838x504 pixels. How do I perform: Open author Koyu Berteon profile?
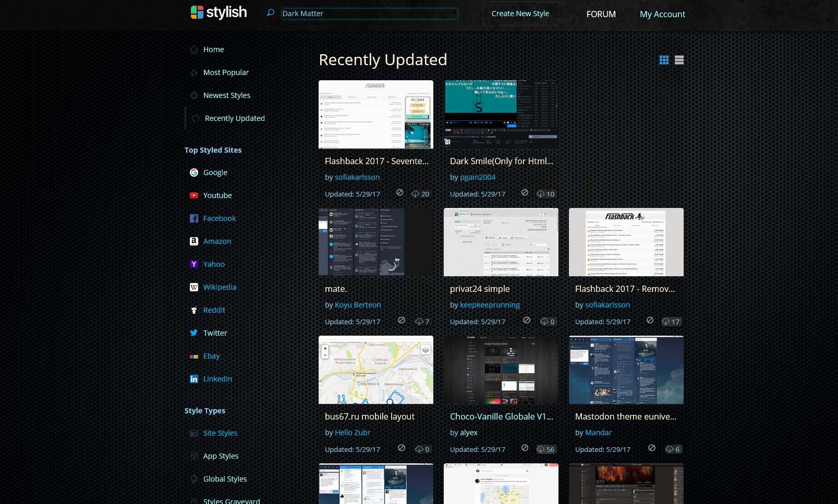pyautogui.click(x=358, y=305)
